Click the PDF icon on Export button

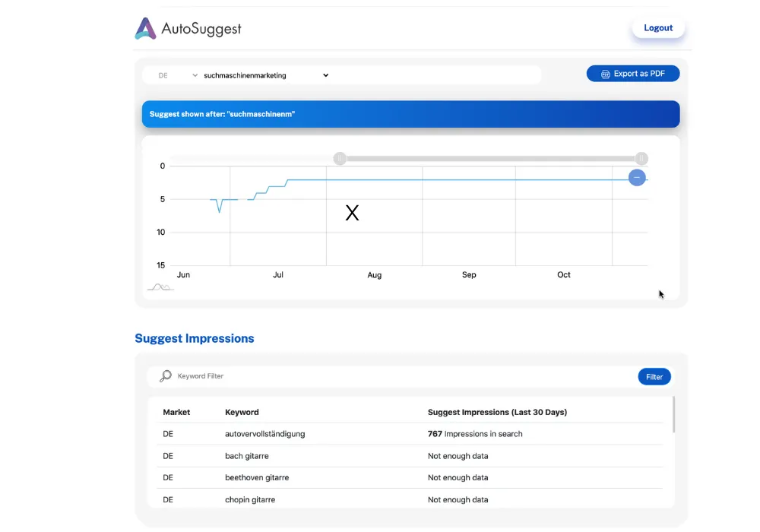(606, 74)
